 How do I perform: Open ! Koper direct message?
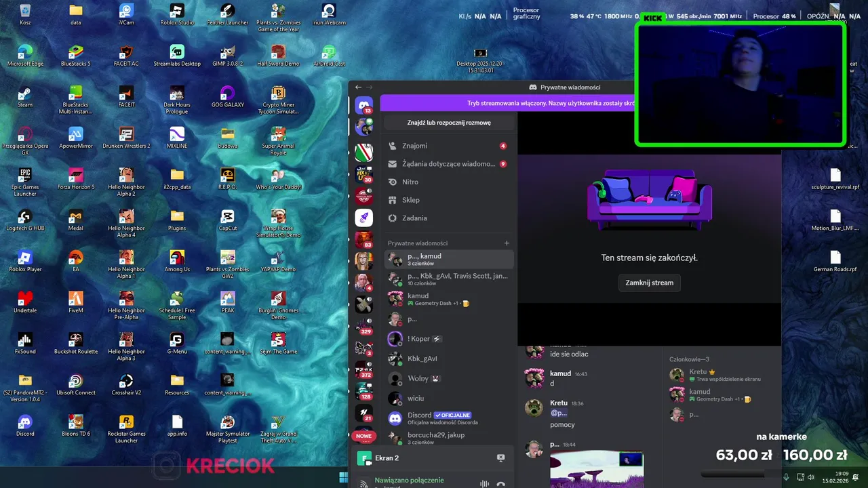448,339
